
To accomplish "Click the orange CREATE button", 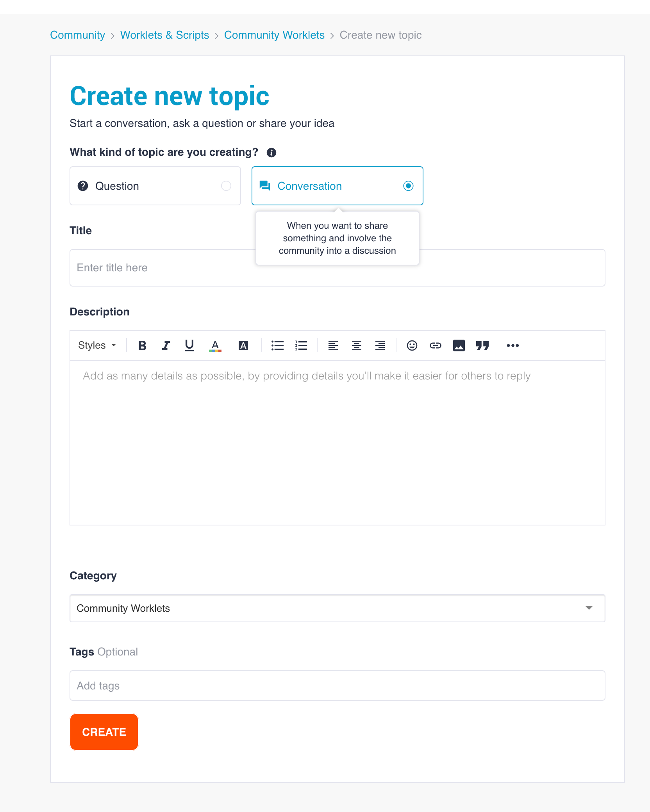I will click(x=104, y=732).
